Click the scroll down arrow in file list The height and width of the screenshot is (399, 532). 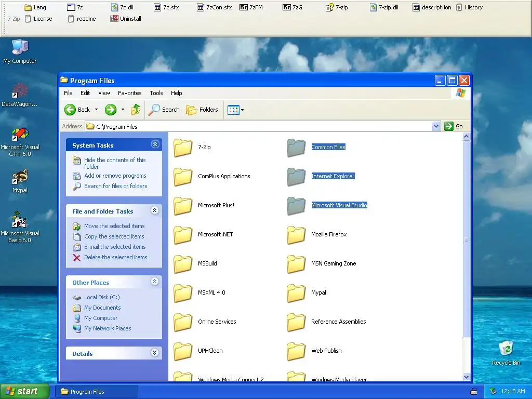[466, 377]
